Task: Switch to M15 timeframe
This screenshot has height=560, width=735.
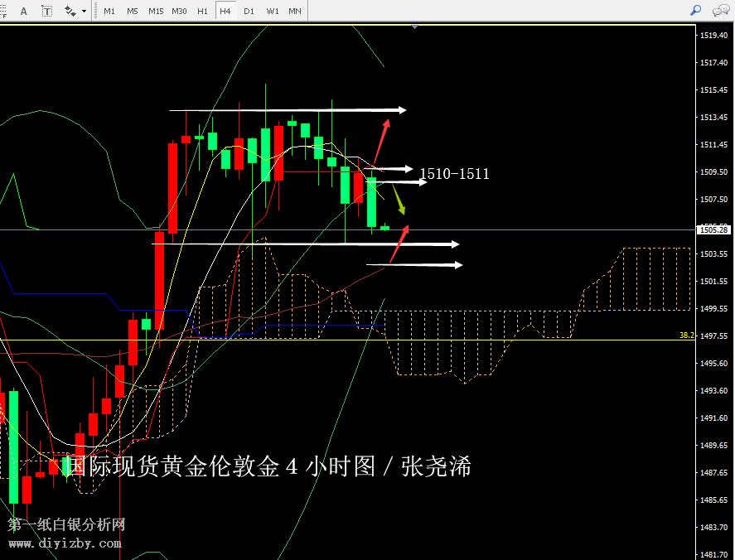Action: click(x=156, y=11)
